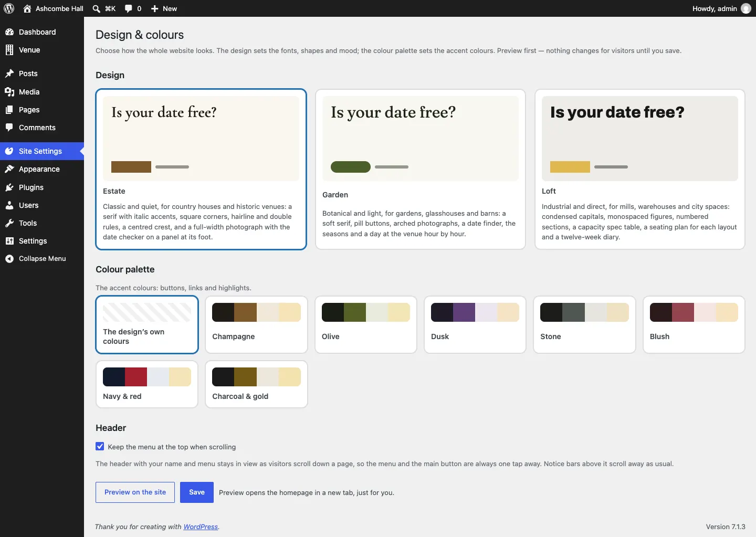Click the Venue building icon
This screenshot has width=756, height=537.
point(9,50)
